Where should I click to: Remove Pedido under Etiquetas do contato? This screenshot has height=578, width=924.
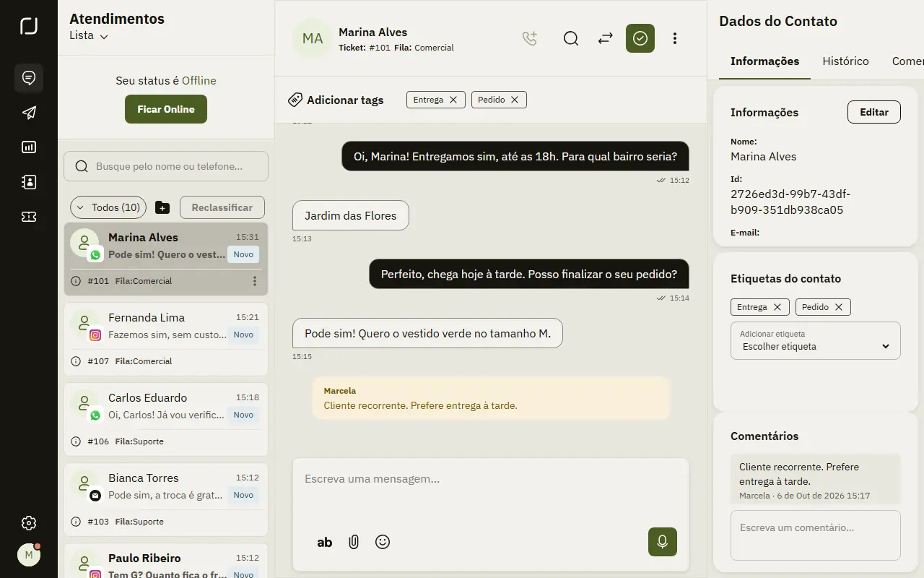(x=839, y=307)
